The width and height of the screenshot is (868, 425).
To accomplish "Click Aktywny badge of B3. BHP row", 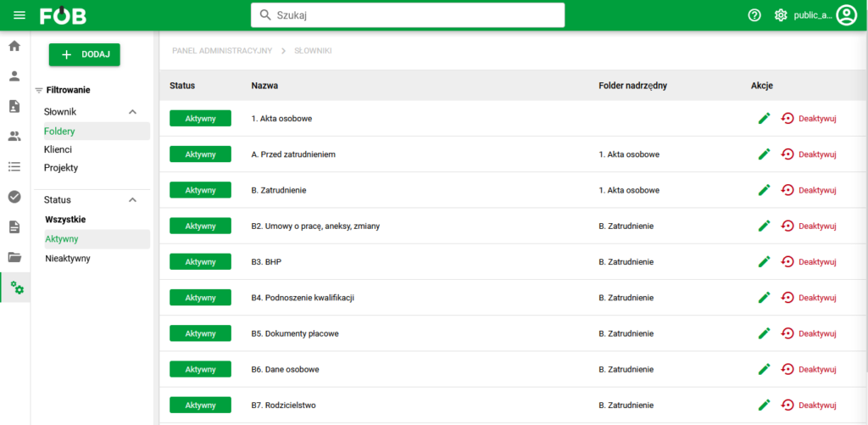I will coord(200,261).
